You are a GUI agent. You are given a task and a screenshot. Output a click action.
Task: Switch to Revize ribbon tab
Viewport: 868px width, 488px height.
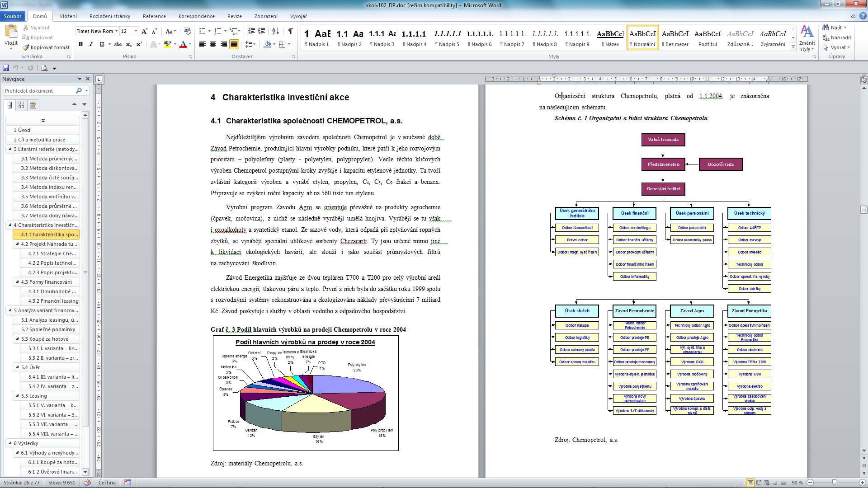[235, 16]
